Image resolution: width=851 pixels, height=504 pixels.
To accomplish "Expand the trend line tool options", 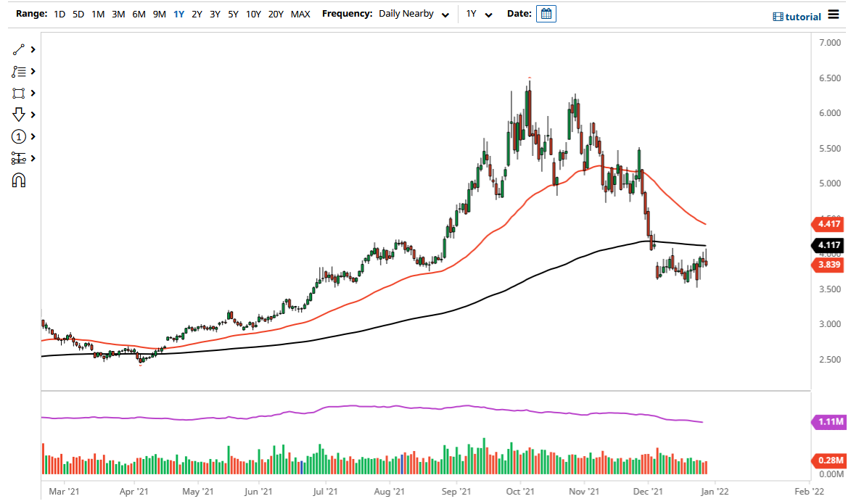I will [33, 49].
